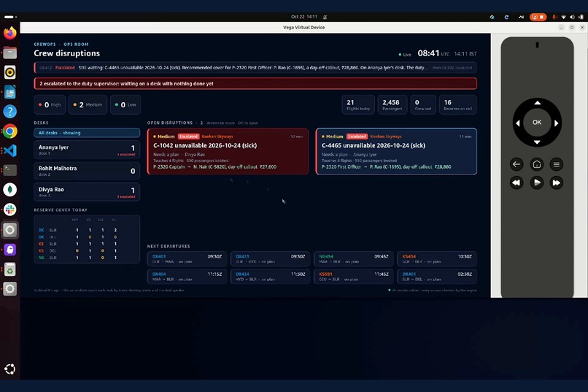Click the NG BLR reserve cover row
Image resolution: width=588 pixels, height=392 pixels.
(x=87, y=258)
